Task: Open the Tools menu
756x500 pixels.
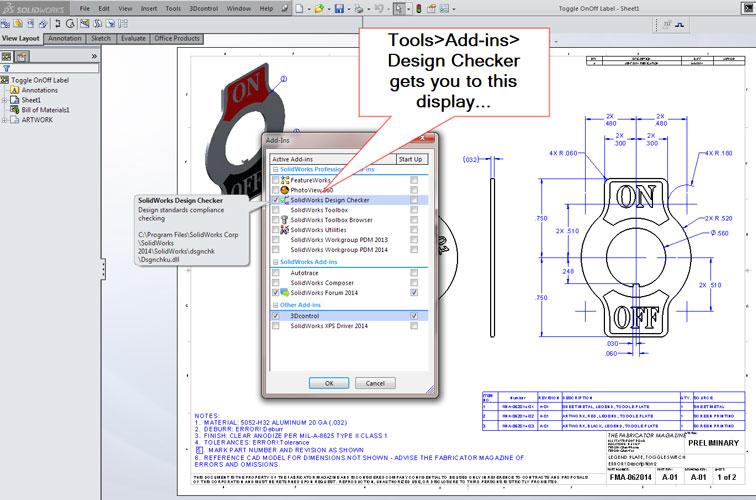Action: click(173, 8)
